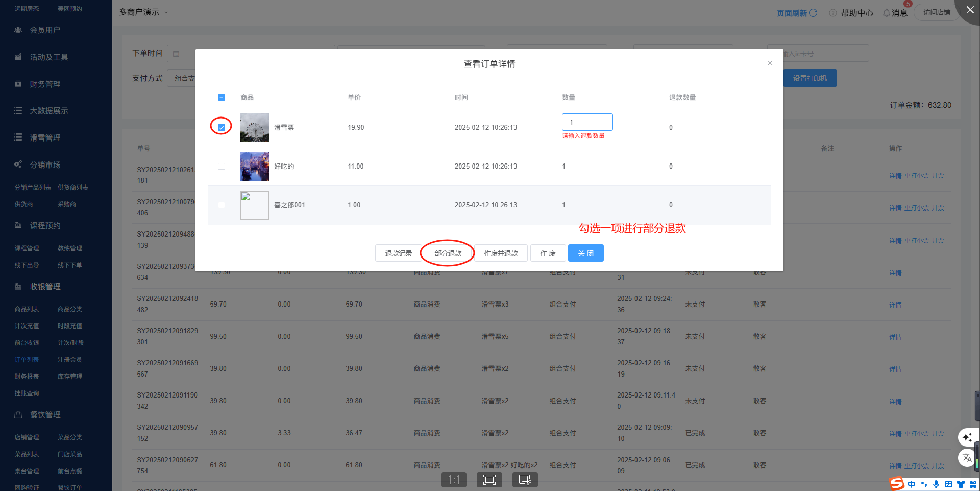This screenshot has height=491, width=980.
Task: Open the 大数据展示 sidebar menu
Action: tap(48, 111)
